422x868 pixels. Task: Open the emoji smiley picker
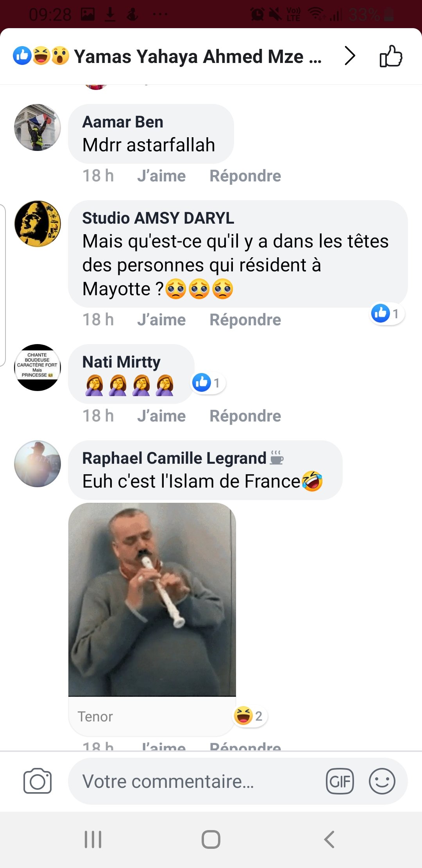point(382,781)
